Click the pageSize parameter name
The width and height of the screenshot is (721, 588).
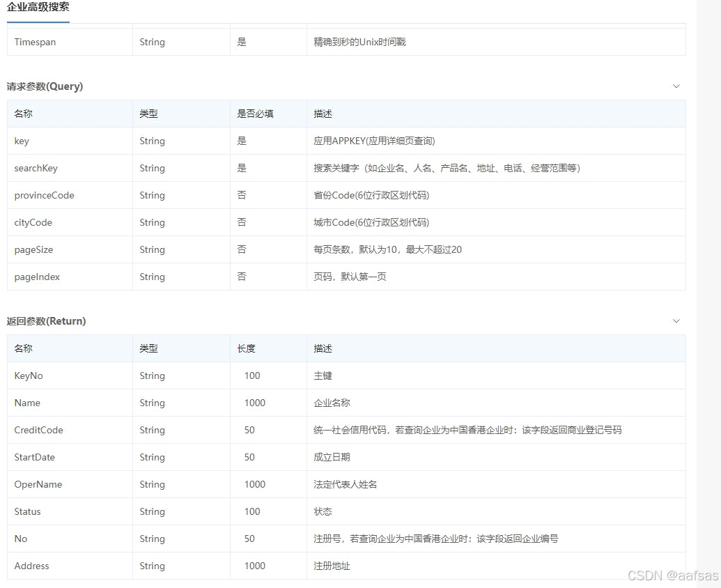point(33,249)
